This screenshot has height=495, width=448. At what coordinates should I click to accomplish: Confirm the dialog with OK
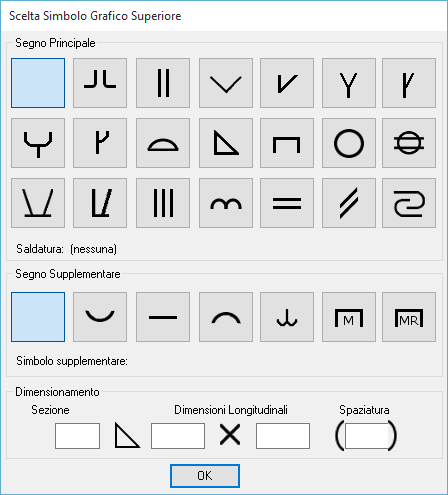pos(205,476)
